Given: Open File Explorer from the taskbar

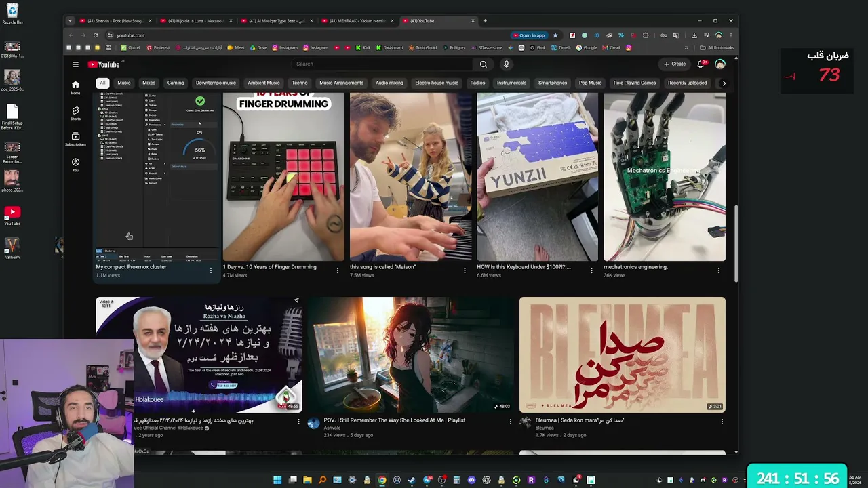Looking at the screenshot, I should (307, 480).
